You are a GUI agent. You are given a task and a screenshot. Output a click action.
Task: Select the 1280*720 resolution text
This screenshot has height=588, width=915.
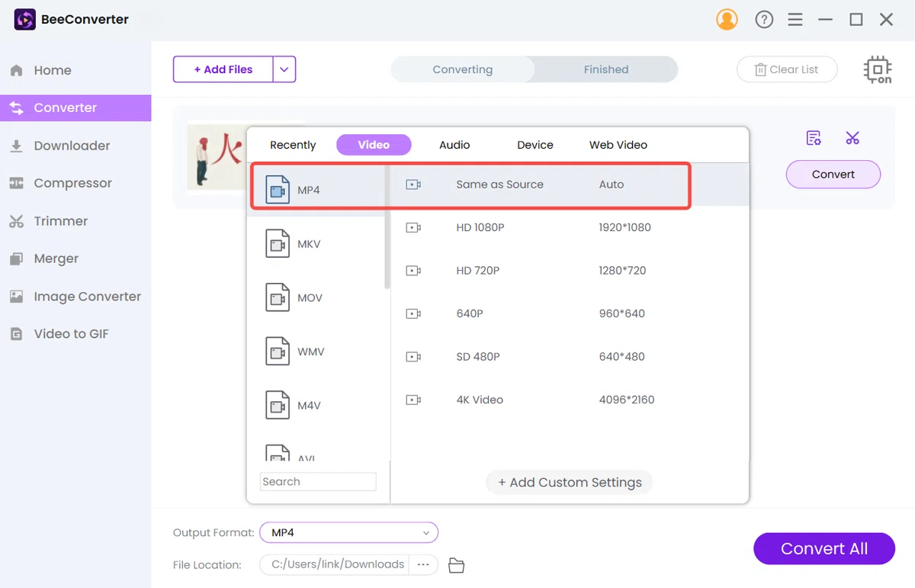(x=622, y=271)
